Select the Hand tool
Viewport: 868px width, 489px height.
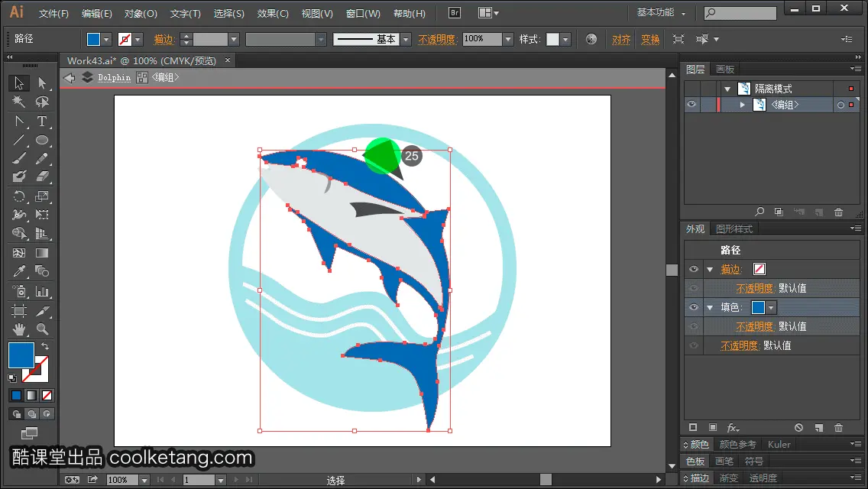tap(19, 329)
